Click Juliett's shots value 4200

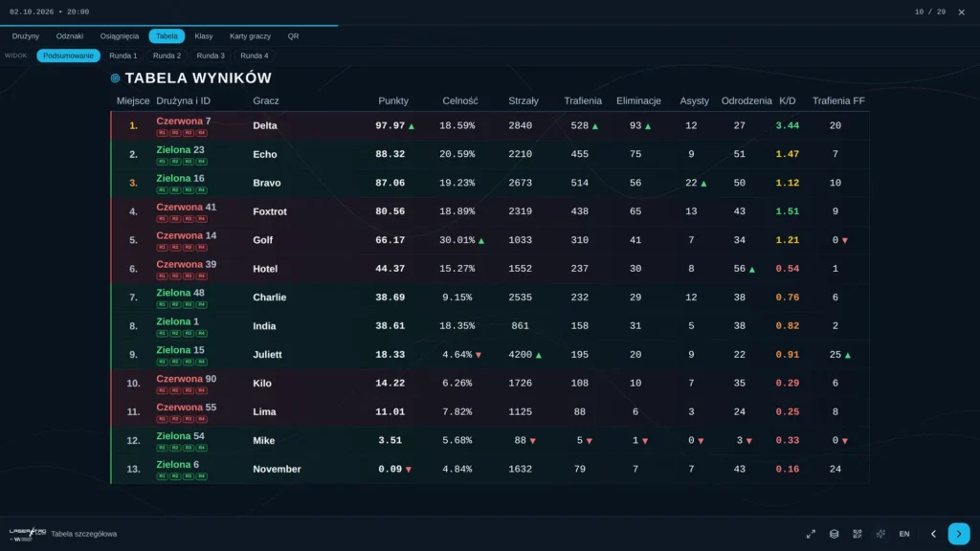[x=520, y=355]
